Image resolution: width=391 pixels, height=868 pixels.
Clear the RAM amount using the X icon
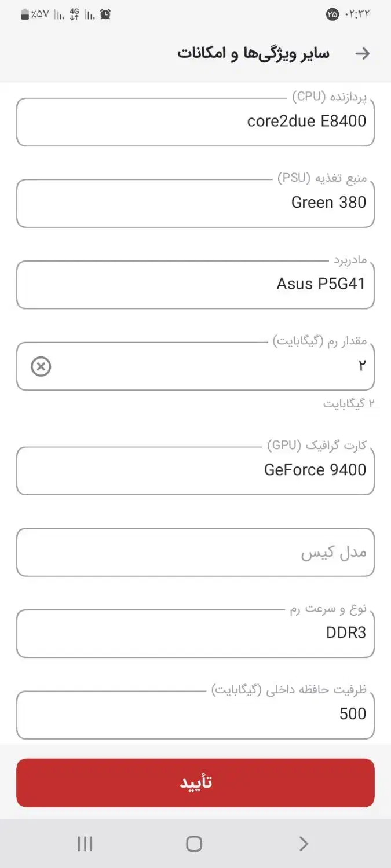(x=41, y=366)
